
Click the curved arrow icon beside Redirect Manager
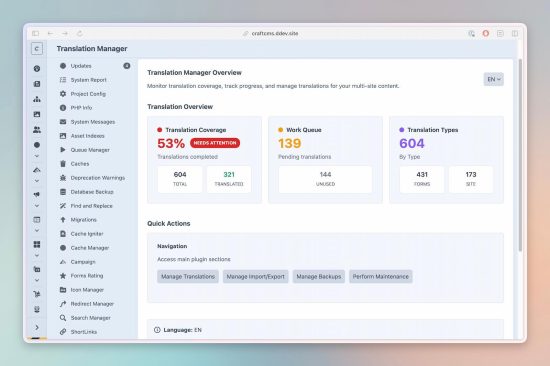[x=63, y=304]
